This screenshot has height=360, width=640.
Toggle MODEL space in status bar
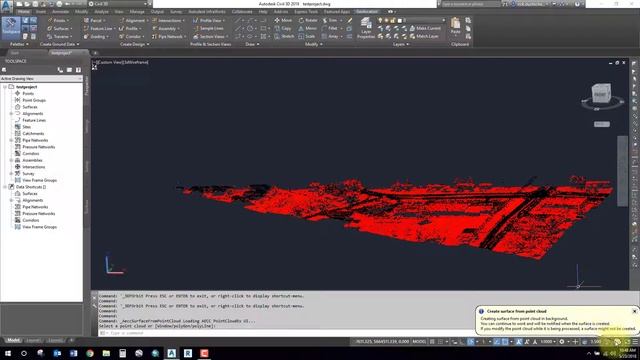419,342
